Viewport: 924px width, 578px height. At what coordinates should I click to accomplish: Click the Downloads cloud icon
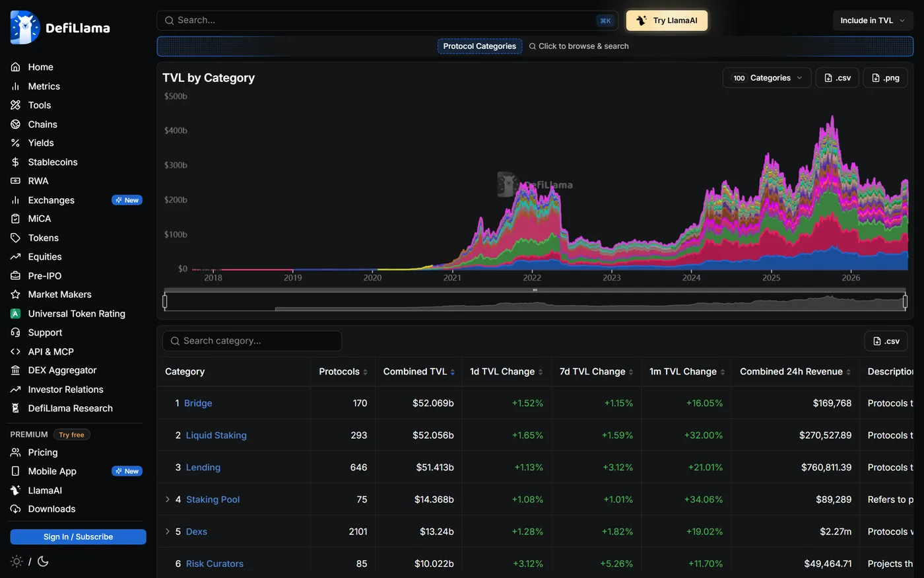point(15,509)
